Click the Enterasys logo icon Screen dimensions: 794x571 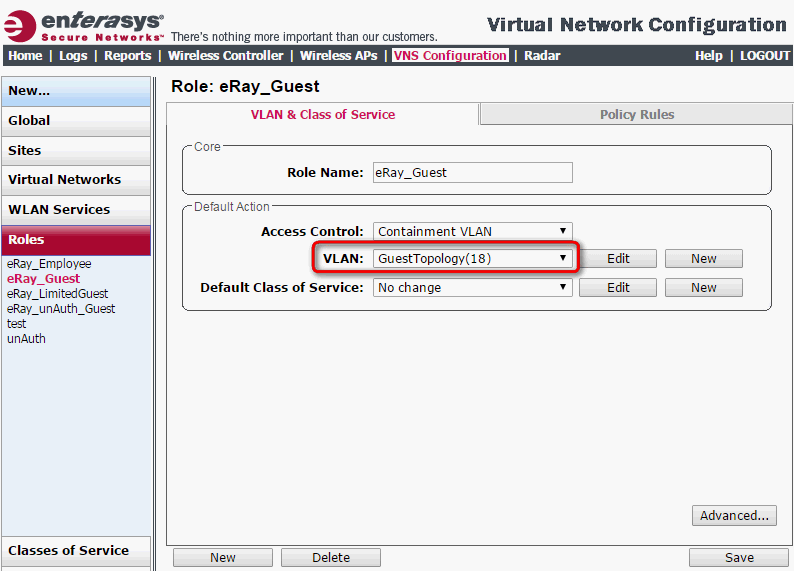(20, 24)
